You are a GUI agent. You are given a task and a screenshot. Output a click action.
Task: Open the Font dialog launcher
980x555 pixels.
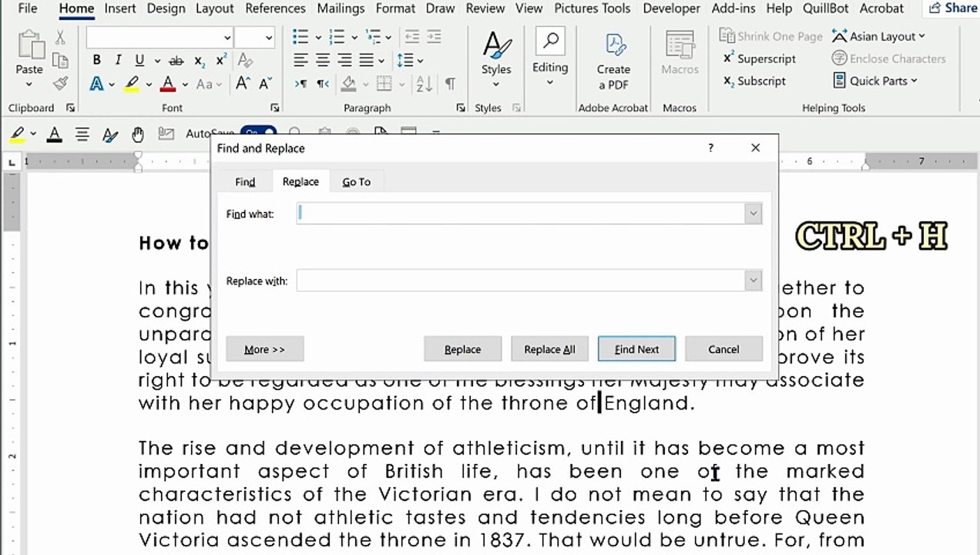point(274,108)
